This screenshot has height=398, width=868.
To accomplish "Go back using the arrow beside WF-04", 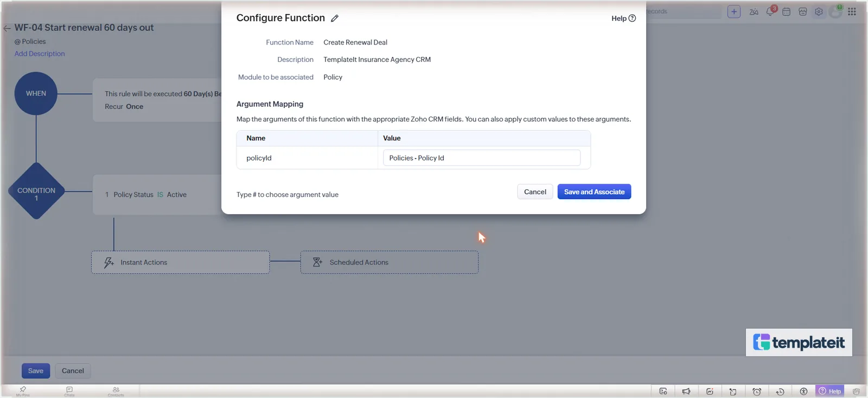I will click(x=7, y=28).
